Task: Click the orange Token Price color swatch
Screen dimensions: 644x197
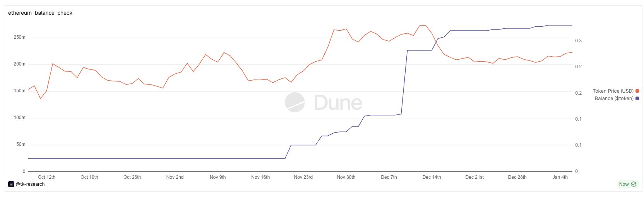Action: (637, 91)
